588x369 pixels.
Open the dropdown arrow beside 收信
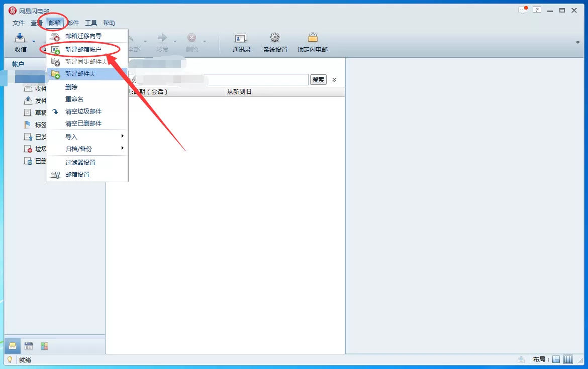34,41
